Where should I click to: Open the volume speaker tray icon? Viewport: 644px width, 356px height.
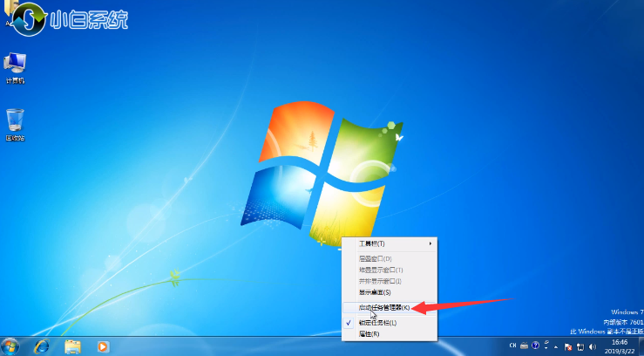point(592,346)
